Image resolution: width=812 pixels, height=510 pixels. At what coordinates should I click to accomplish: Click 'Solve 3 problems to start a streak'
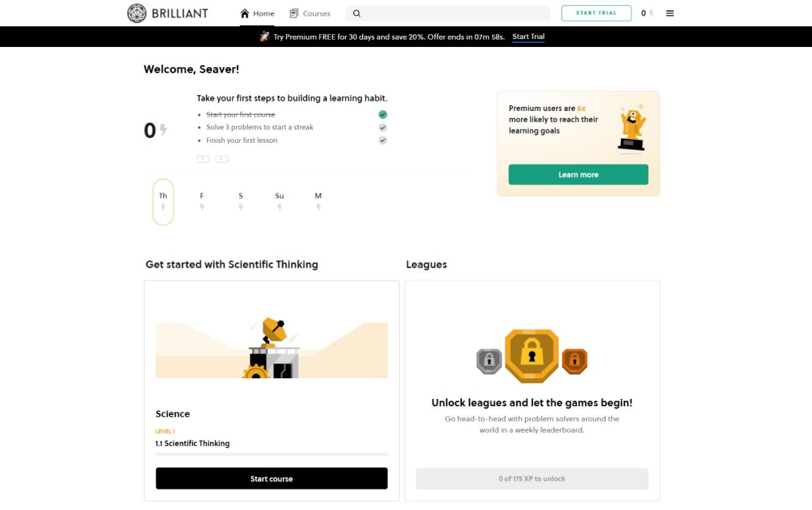click(x=259, y=127)
